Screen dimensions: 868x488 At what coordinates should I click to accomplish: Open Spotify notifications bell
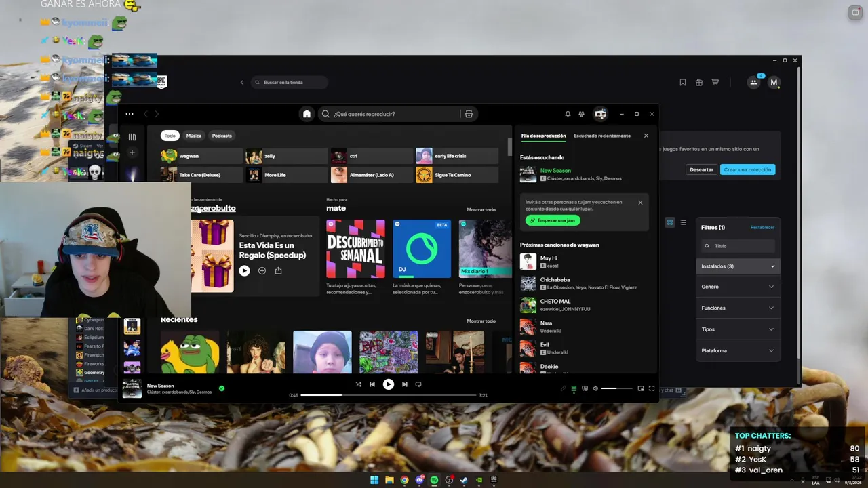coord(568,114)
